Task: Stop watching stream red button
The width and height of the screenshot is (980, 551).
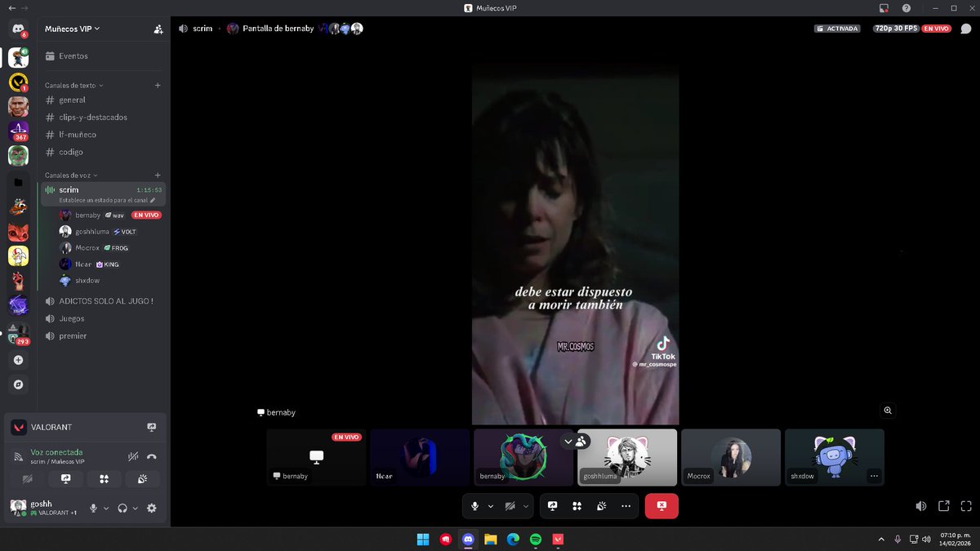Action: tap(661, 506)
